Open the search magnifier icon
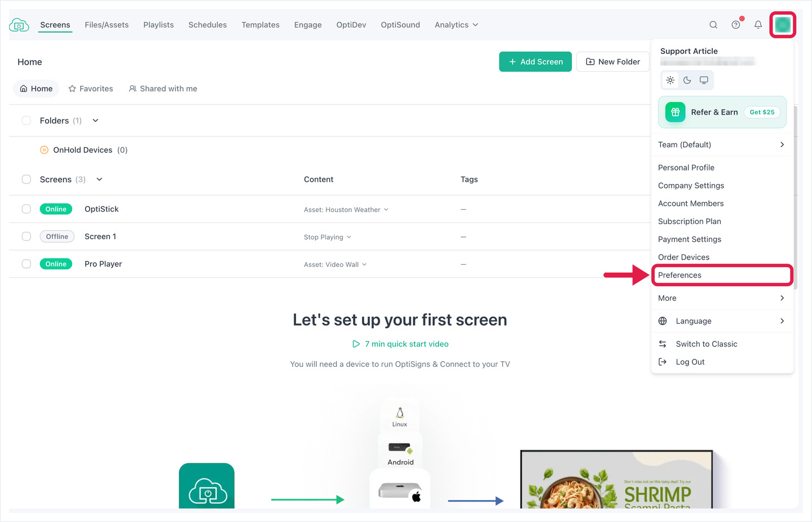This screenshot has width=812, height=522. (713, 25)
